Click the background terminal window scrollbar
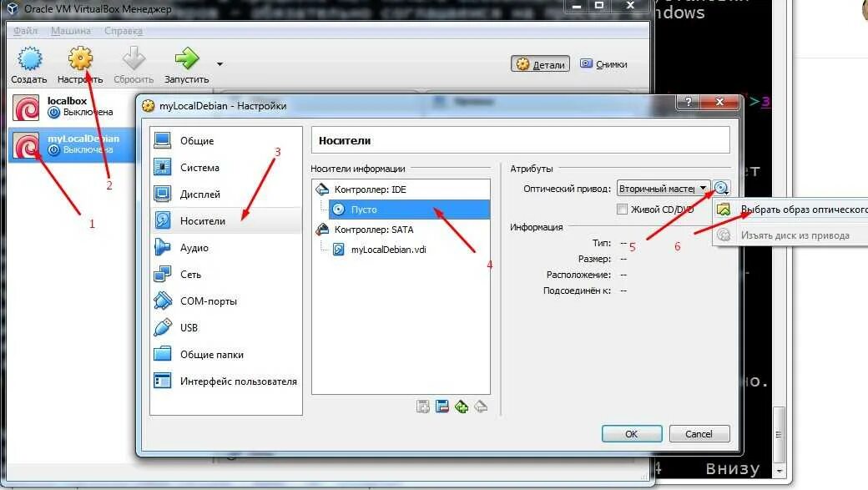Screen dimensions: 868x490 [779, 435]
